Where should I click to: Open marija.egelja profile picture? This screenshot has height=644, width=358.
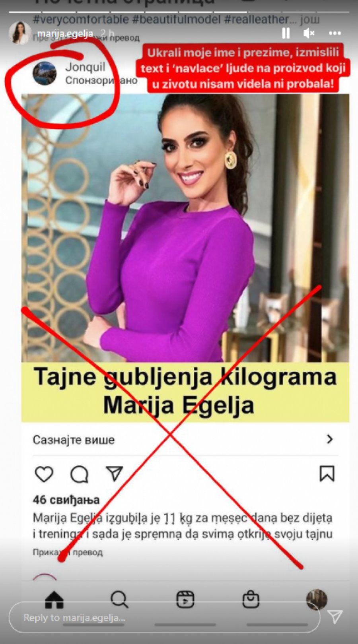tap(19, 33)
